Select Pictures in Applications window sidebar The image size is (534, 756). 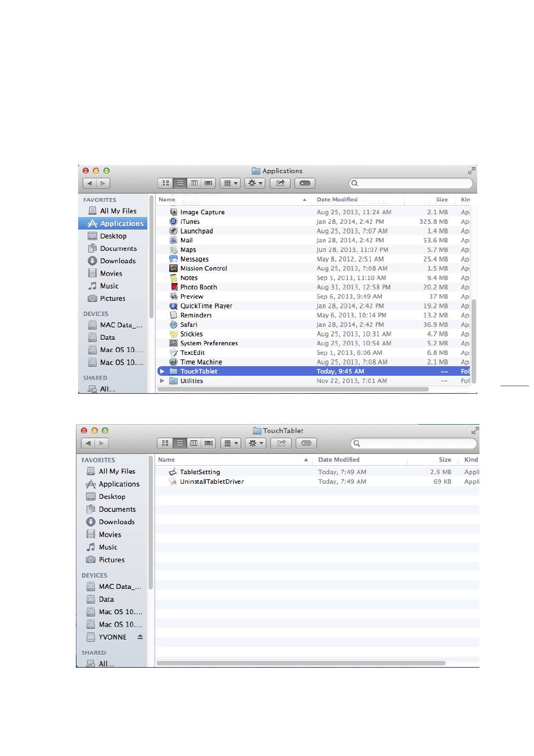(x=113, y=299)
